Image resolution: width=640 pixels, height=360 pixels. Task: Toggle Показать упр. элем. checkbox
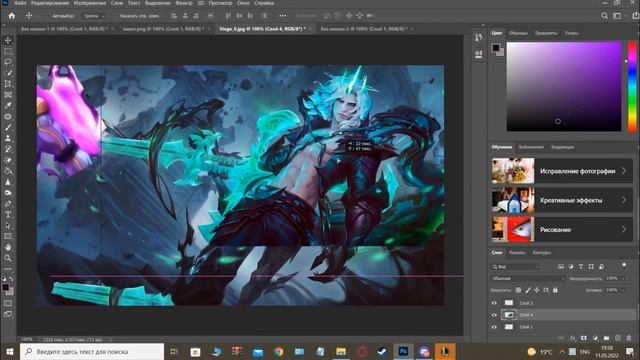(x=115, y=16)
